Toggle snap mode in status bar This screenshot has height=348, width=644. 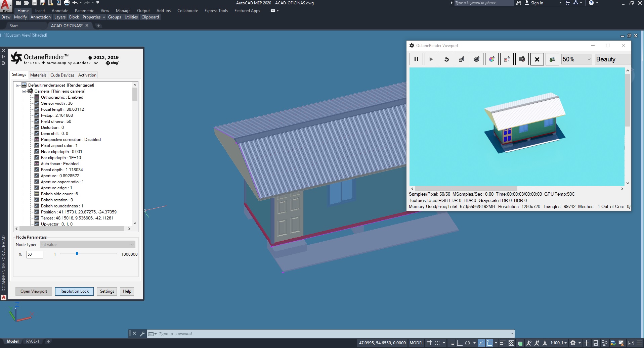pos(437,343)
